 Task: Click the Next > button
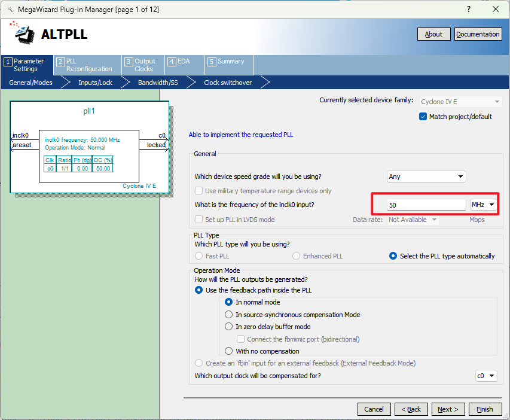coord(448,409)
